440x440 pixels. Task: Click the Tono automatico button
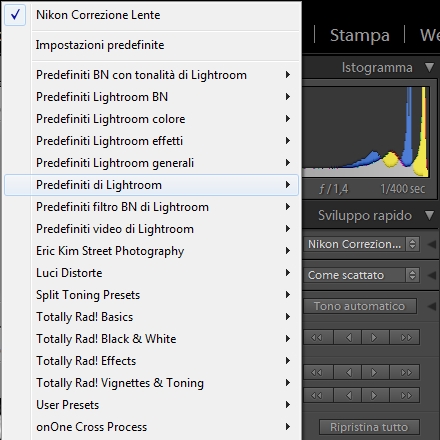[x=360, y=306]
